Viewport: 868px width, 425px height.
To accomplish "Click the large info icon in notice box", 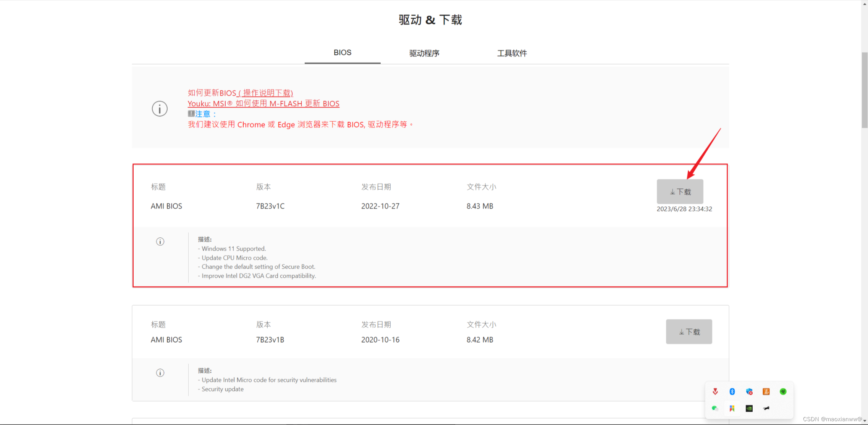I will 160,109.
